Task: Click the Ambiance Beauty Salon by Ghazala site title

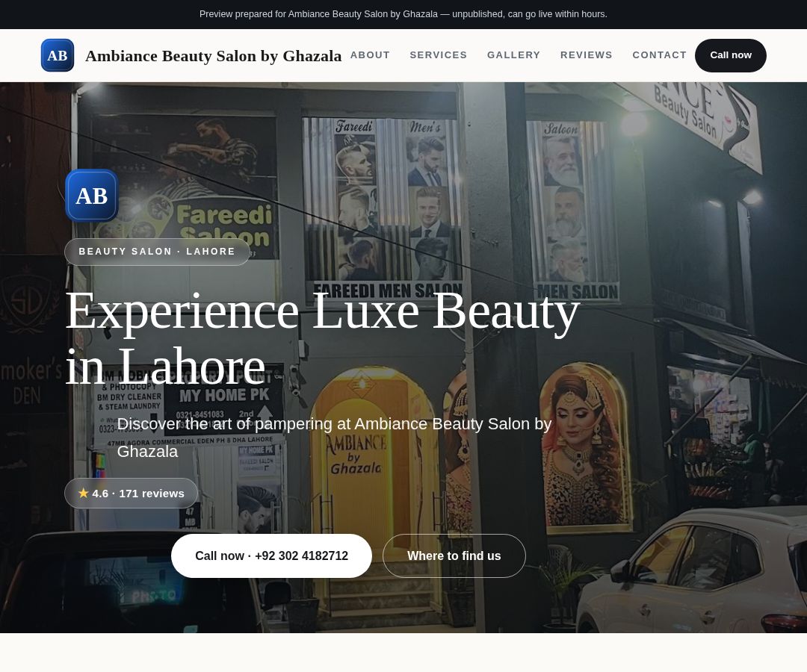Action: tap(213, 55)
